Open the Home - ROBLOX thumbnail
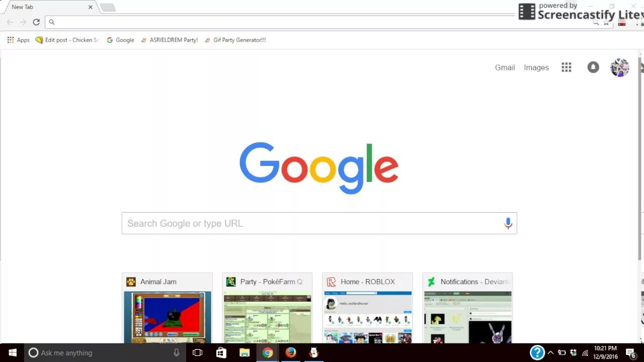This screenshot has width=644, height=362. tap(367, 308)
